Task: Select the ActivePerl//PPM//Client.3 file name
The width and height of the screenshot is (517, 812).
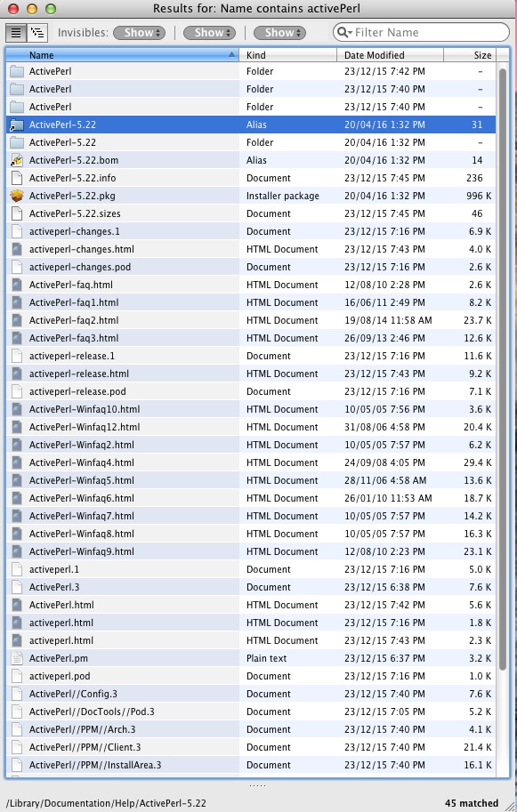Action: pyautogui.click(x=85, y=747)
